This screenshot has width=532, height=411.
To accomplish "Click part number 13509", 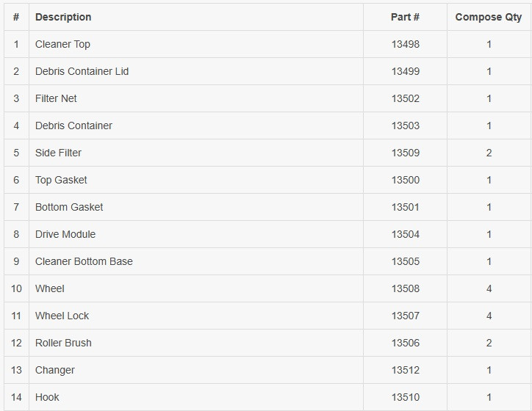I will coord(405,153).
